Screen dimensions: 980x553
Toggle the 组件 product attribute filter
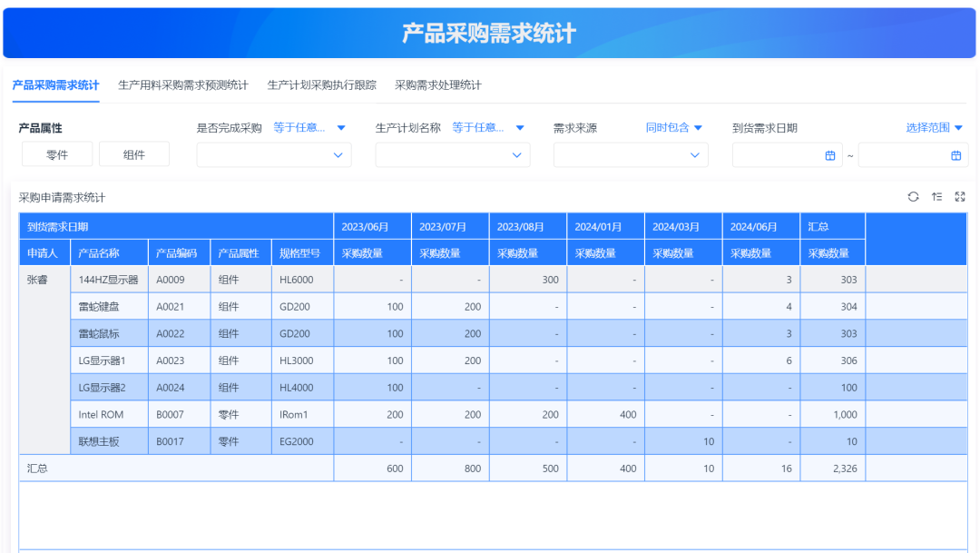pyautogui.click(x=134, y=155)
